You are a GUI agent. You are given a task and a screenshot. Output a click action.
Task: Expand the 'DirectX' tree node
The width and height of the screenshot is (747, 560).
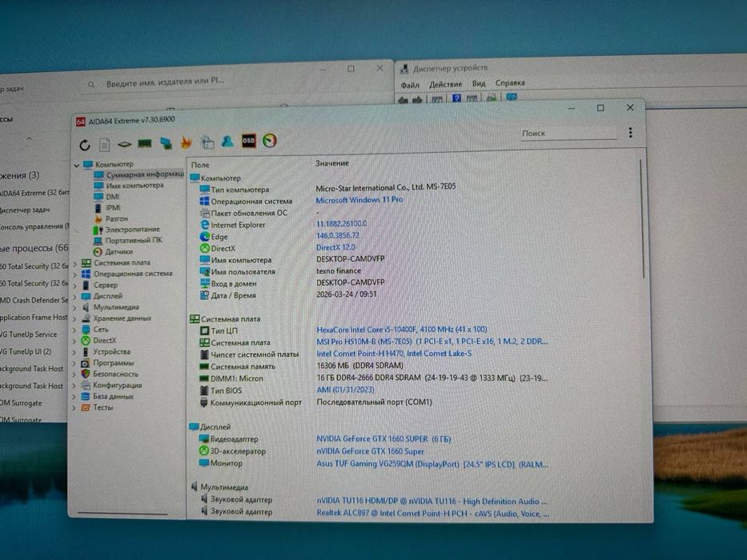click(74, 341)
